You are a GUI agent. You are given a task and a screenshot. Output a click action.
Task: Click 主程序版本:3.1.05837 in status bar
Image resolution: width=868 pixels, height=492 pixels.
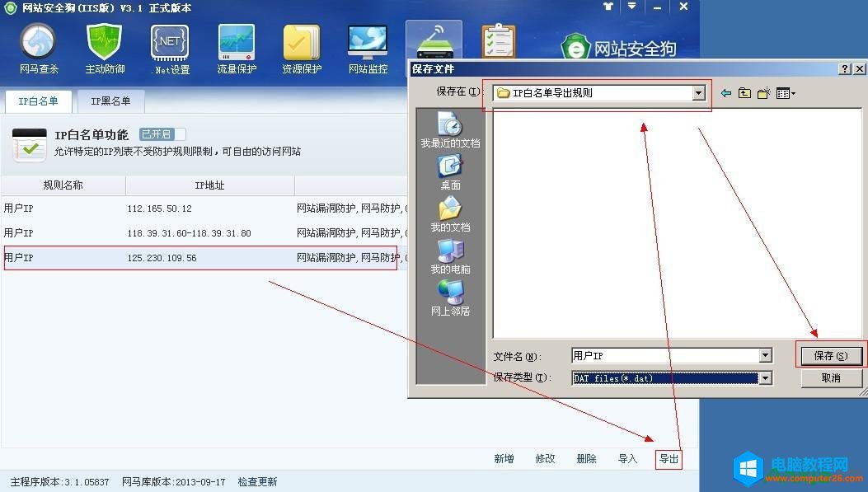(60, 482)
